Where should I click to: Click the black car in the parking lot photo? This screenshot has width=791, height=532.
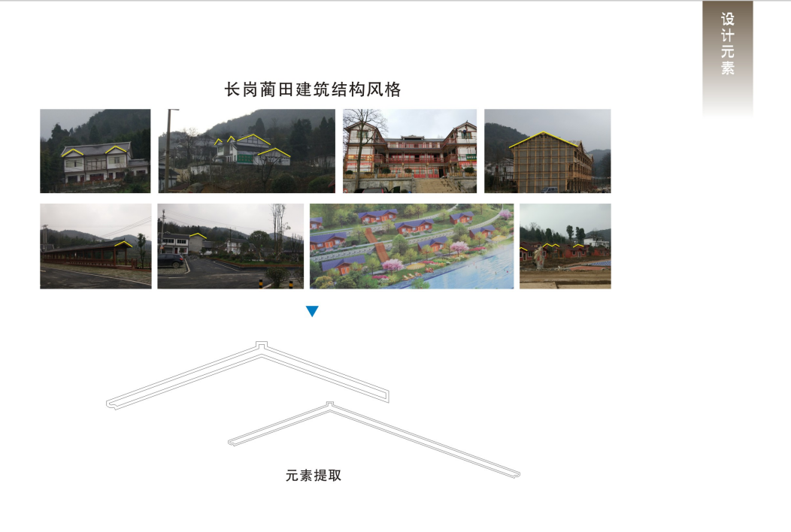coord(171,261)
